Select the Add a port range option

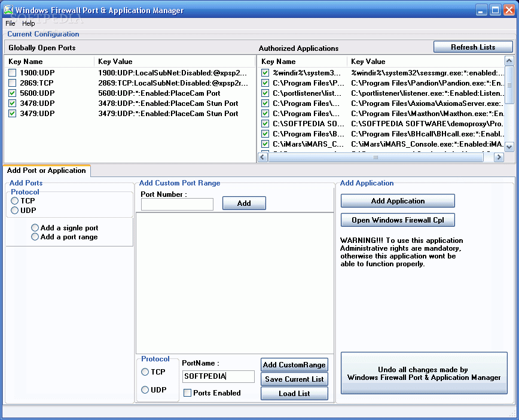[34, 236]
